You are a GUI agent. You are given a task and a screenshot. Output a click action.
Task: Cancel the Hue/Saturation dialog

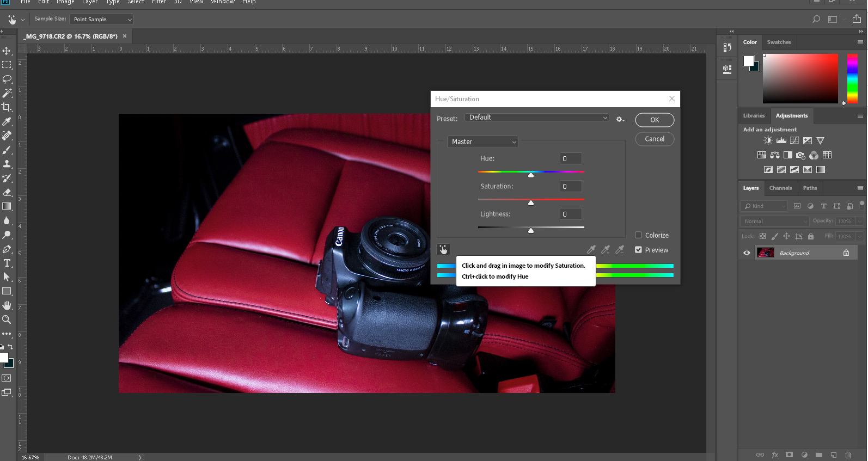[x=655, y=139]
